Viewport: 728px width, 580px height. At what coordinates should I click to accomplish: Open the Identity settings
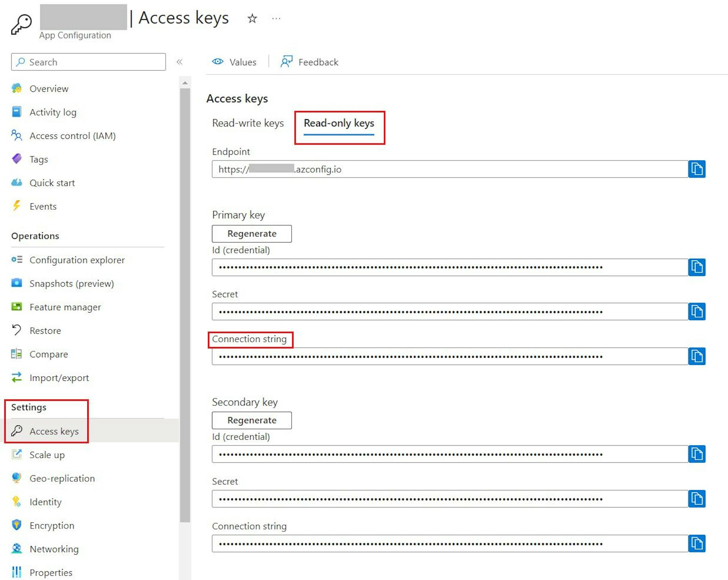(x=45, y=501)
